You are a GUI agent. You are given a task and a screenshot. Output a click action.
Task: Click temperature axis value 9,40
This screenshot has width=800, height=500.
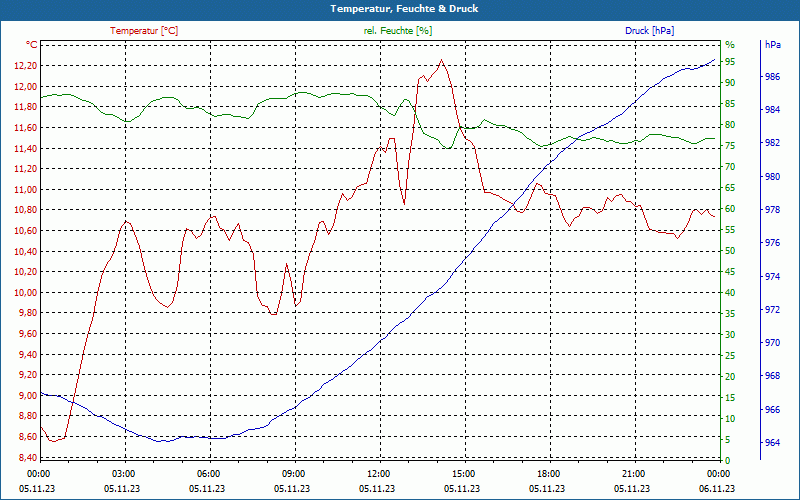point(29,355)
